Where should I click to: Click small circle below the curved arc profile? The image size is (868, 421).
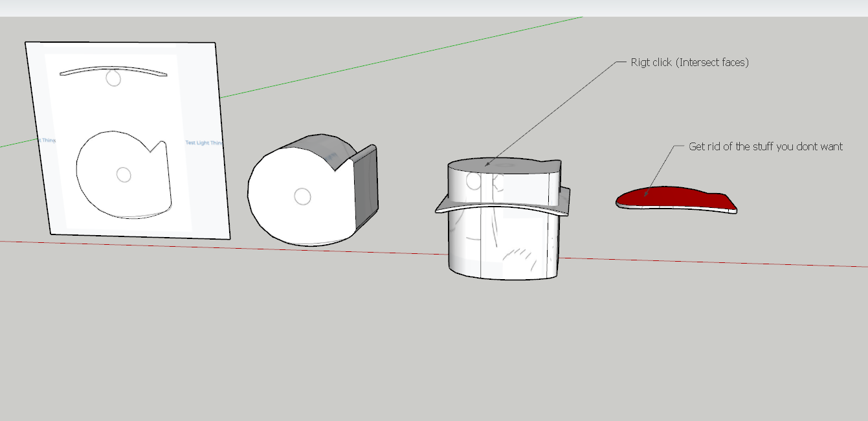click(113, 79)
